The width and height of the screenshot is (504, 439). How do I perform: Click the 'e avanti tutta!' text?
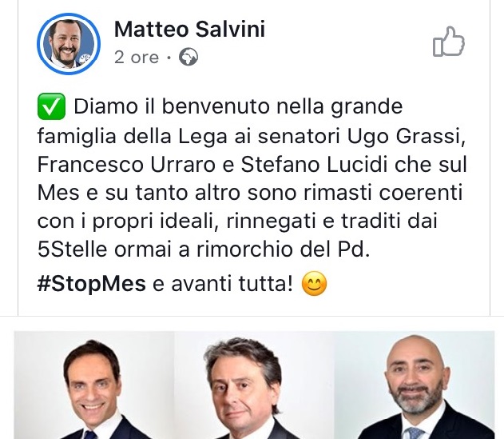(x=223, y=284)
